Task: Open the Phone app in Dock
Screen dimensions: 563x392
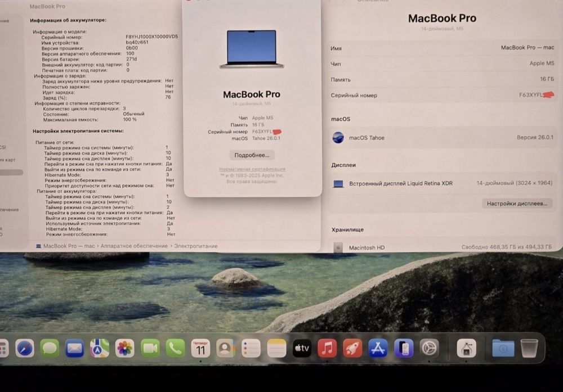Action: pyautogui.click(x=175, y=348)
